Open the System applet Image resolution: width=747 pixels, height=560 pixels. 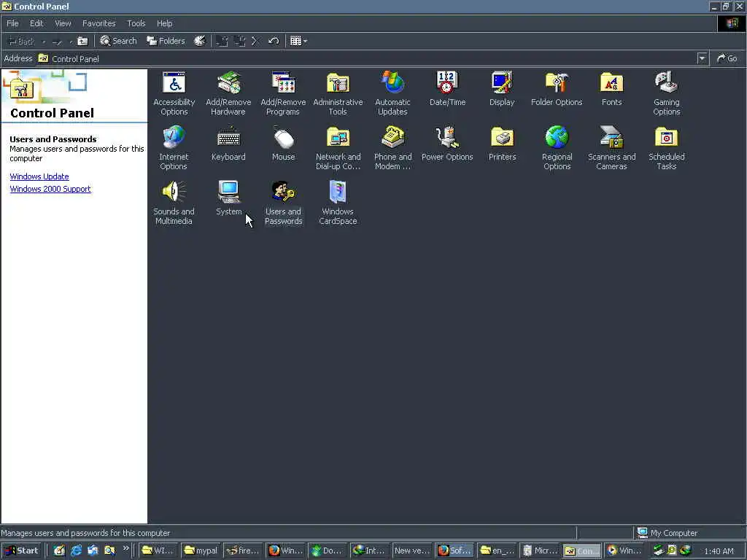click(x=228, y=198)
